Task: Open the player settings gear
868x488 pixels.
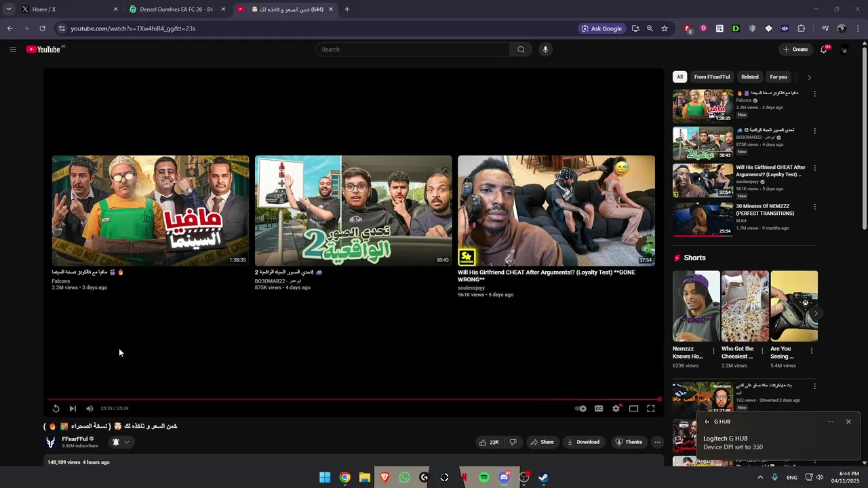Action: [616, 409]
